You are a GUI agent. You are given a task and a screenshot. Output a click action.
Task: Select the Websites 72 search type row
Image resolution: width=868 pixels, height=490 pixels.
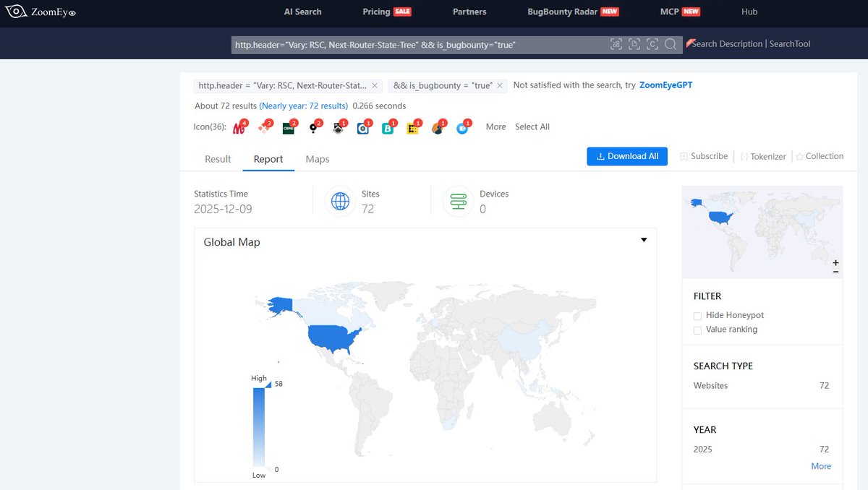tap(761, 386)
